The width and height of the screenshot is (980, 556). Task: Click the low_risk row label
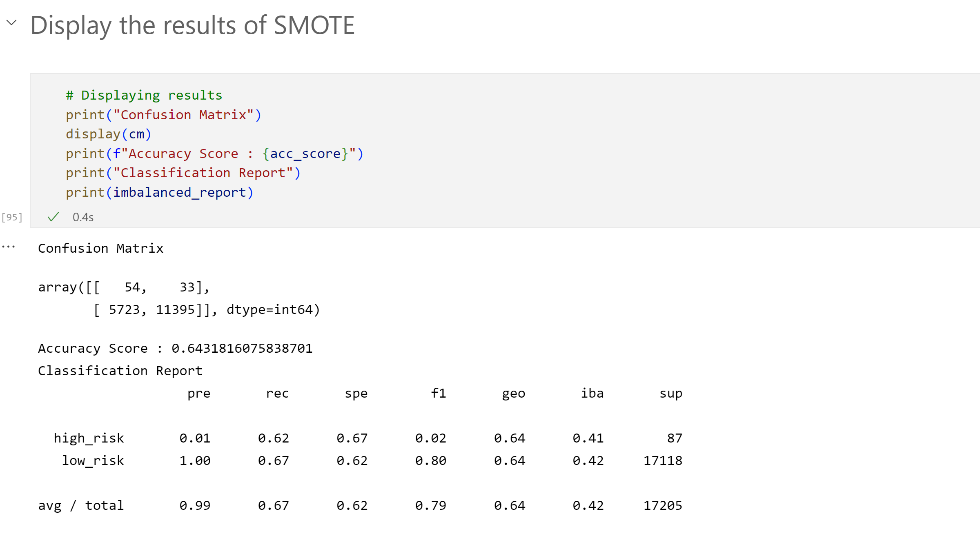pos(93,460)
